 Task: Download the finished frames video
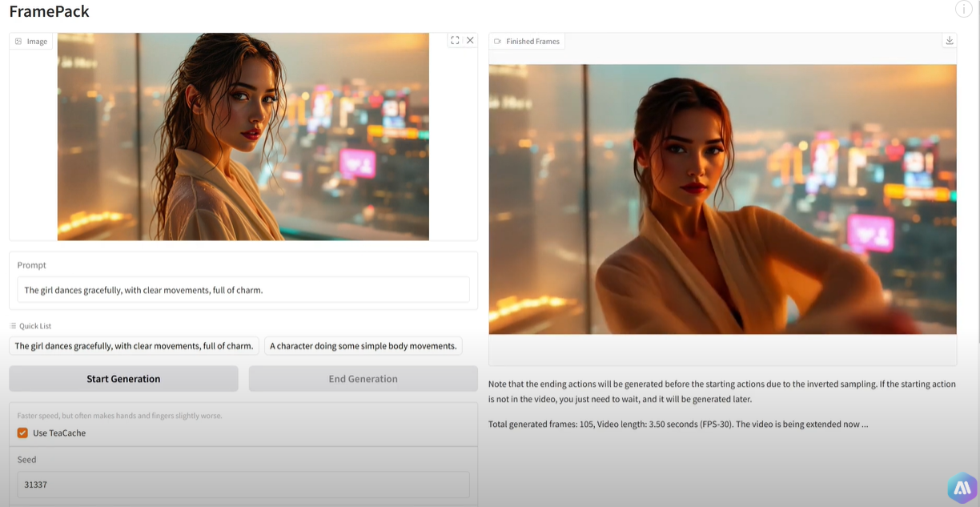tap(950, 40)
